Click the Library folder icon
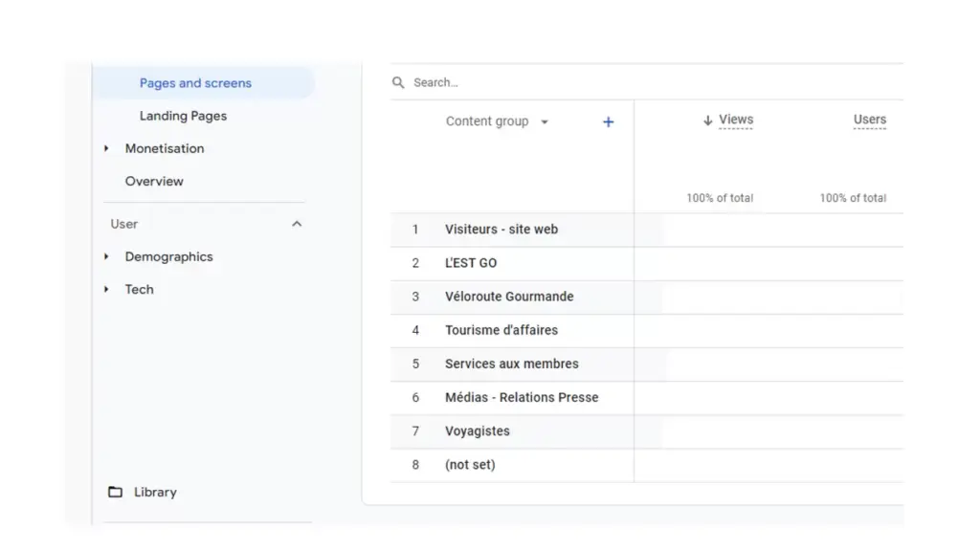 point(115,492)
